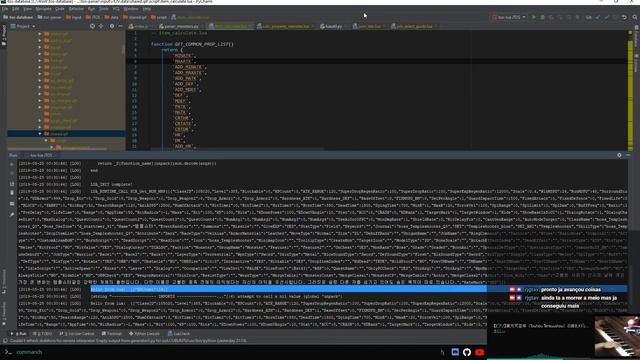Click the Project tool window side tab
The image size is (640, 360).
(4, 37)
